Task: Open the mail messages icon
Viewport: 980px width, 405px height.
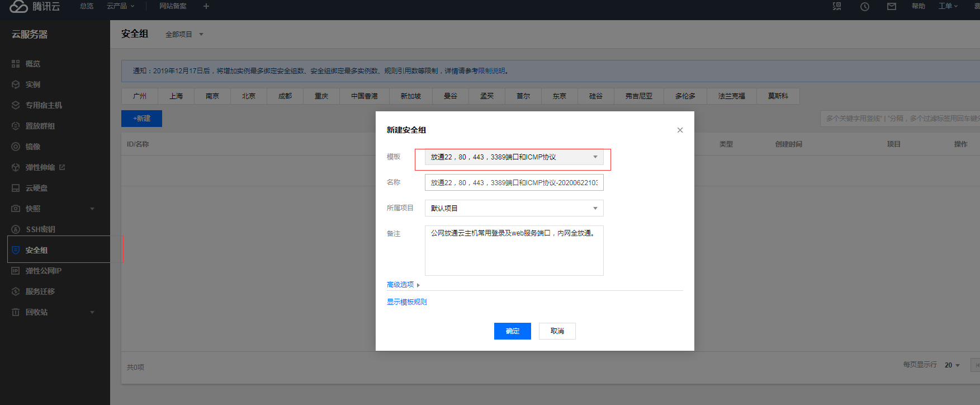Action: 892,6
